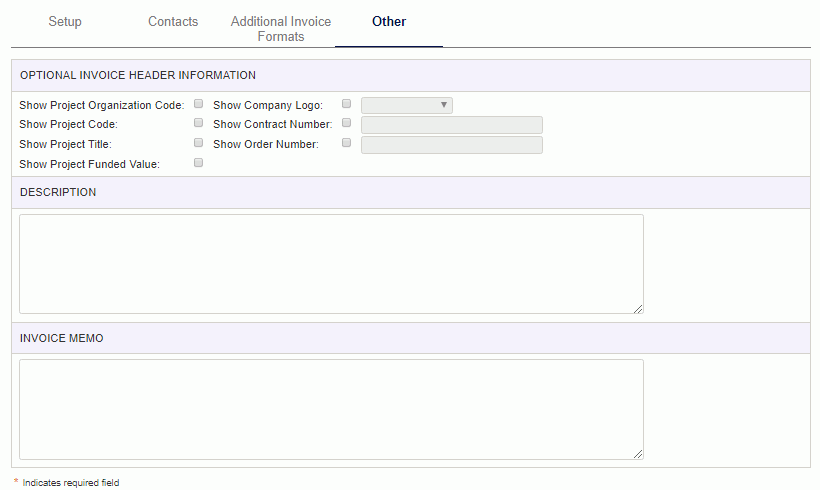Go to Additional Invoice Formats tab
820x490 pixels.
(x=281, y=29)
